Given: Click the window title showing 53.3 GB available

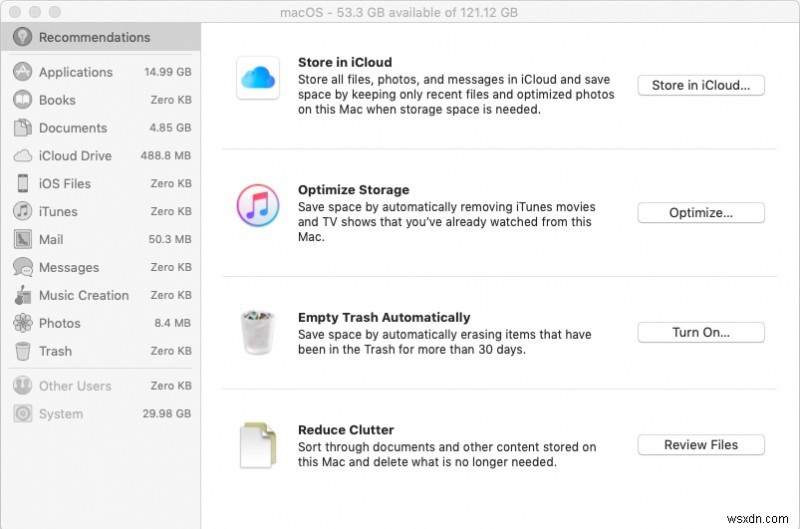Looking at the screenshot, I should click(x=399, y=12).
